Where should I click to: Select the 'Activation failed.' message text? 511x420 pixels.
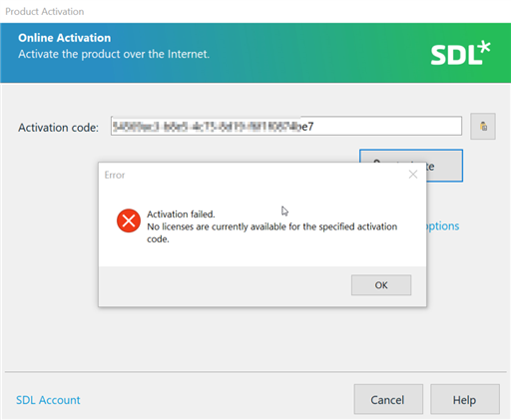point(181,214)
